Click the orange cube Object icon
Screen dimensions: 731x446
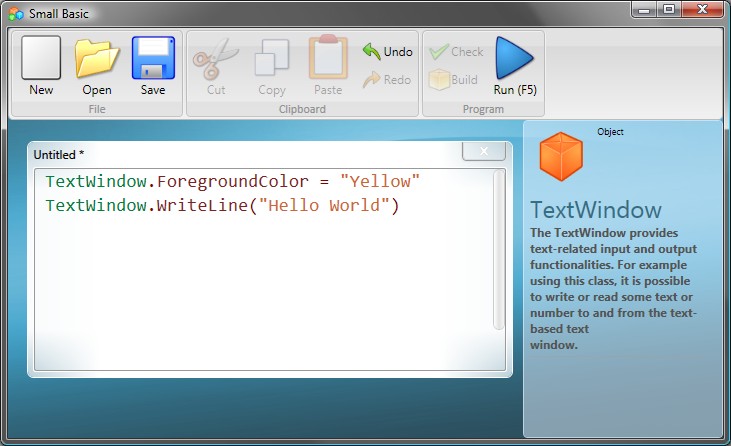[561, 156]
